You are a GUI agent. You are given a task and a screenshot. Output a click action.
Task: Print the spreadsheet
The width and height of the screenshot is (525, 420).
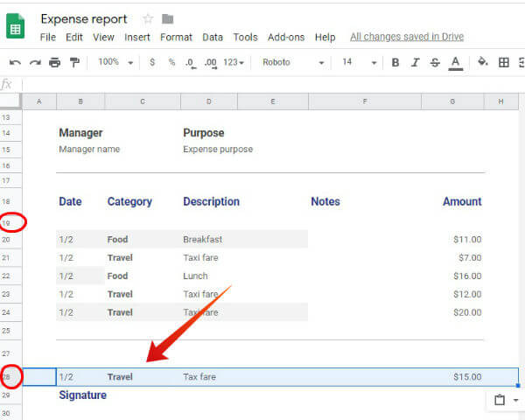[x=54, y=62]
